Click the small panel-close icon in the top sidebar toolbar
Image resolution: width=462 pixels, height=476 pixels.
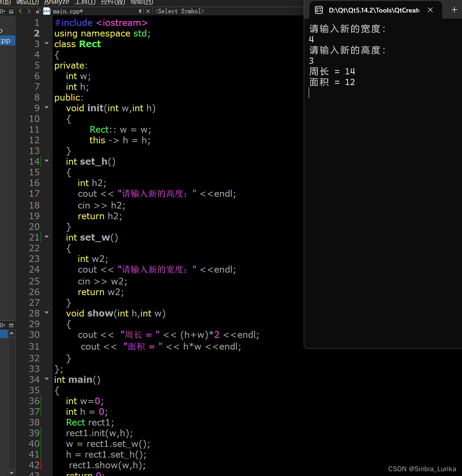coord(11,11)
